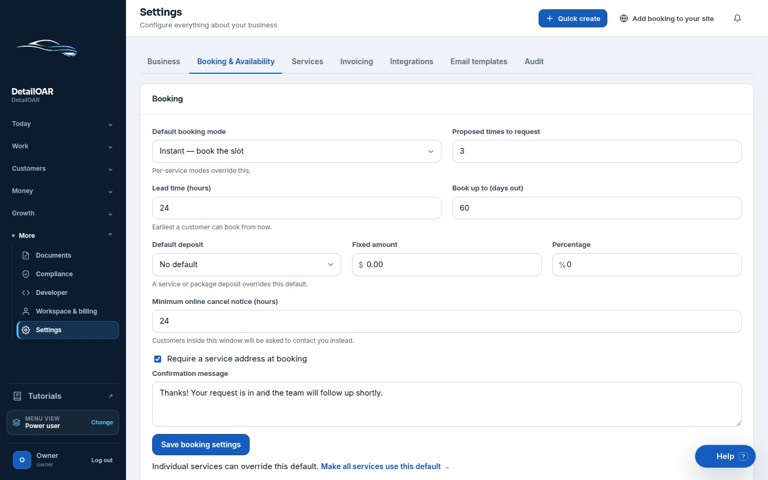The width and height of the screenshot is (768, 480).
Task: Click the Quick create button
Action: coord(573,18)
